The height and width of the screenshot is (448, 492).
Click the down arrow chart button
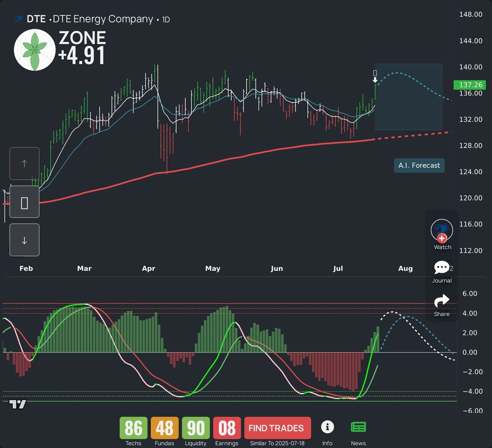point(24,240)
